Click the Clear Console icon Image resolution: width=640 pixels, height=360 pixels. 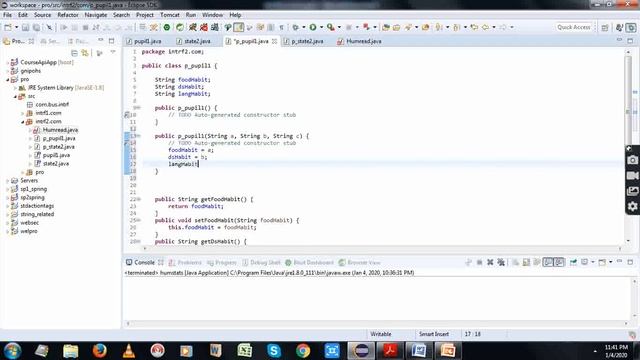point(516,262)
